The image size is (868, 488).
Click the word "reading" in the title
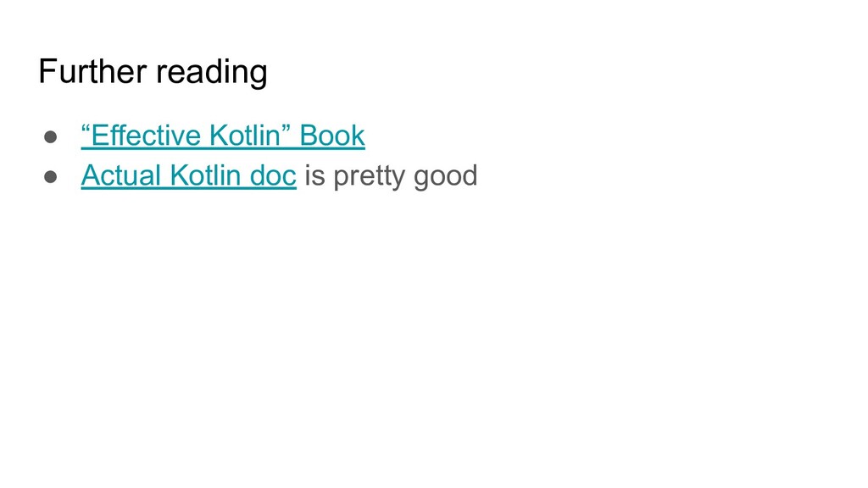point(212,73)
